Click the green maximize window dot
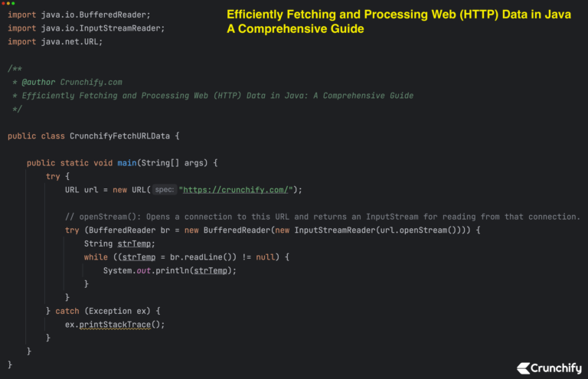Image resolution: width=588 pixels, height=379 pixels. tap(13, 4)
